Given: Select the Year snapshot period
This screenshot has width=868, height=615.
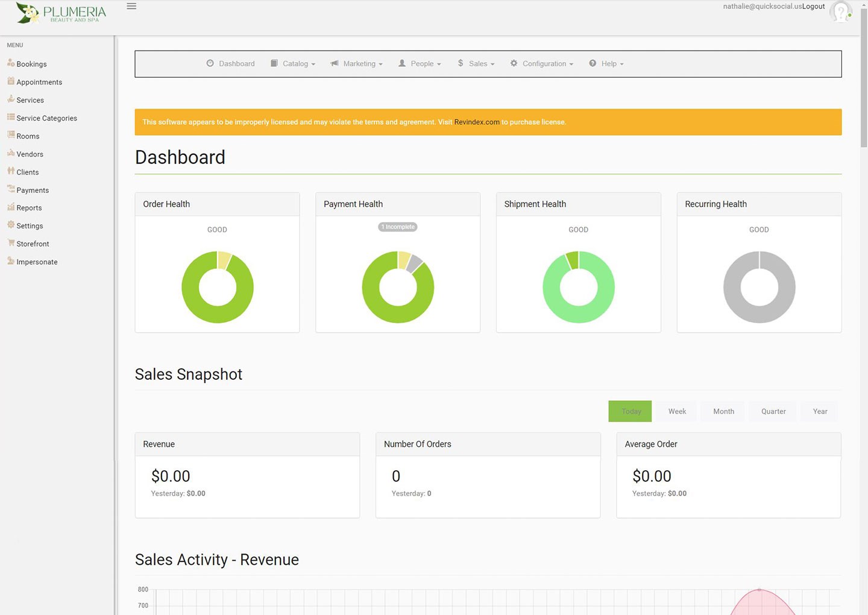Looking at the screenshot, I should [820, 411].
